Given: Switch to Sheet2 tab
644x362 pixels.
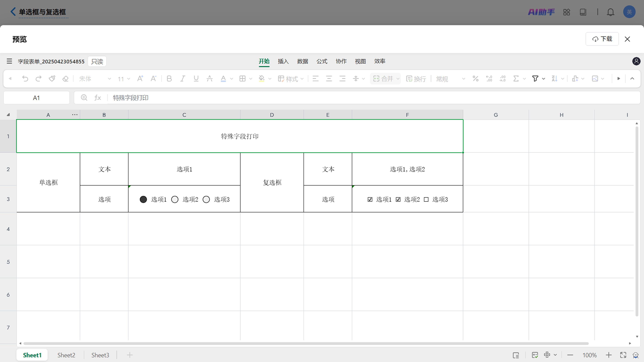Looking at the screenshot, I should click(66, 355).
